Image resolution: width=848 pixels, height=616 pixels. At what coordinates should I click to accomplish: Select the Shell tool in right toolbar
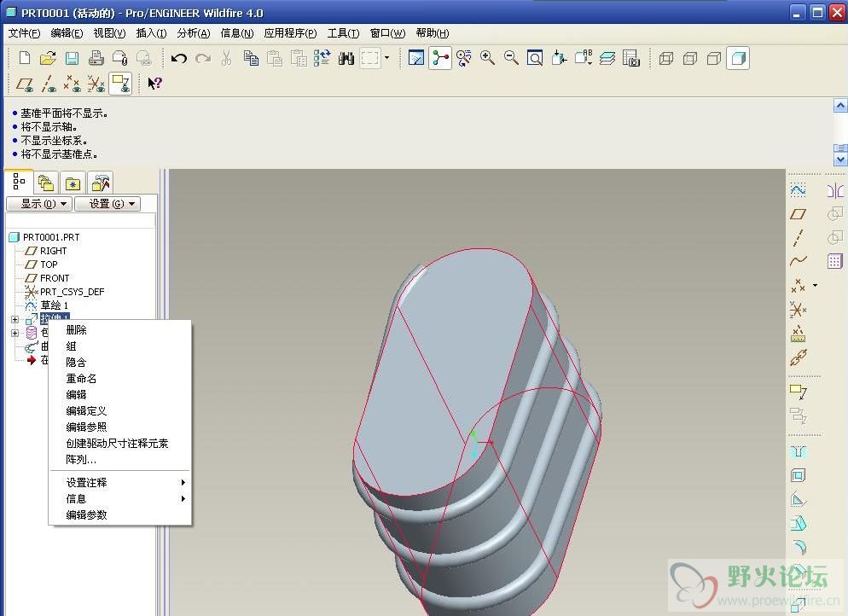799,475
